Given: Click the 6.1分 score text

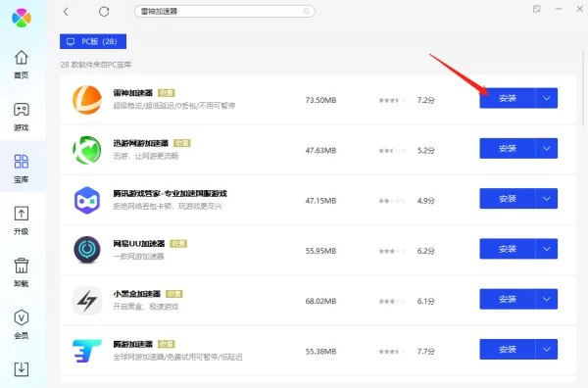Looking at the screenshot, I should (x=426, y=302).
